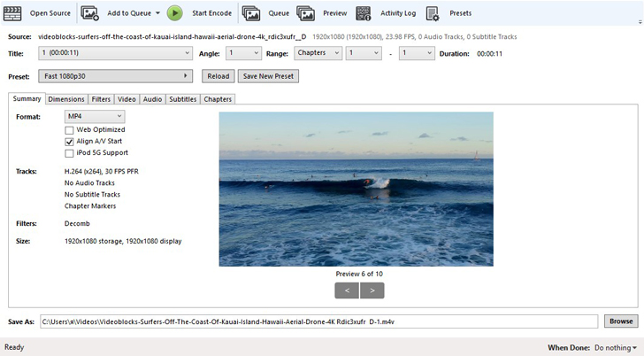The height and width of the screenshot is (356, 644).
Task: Open the Queue via its toolbar icon
Action: click(x=251, y=13)
